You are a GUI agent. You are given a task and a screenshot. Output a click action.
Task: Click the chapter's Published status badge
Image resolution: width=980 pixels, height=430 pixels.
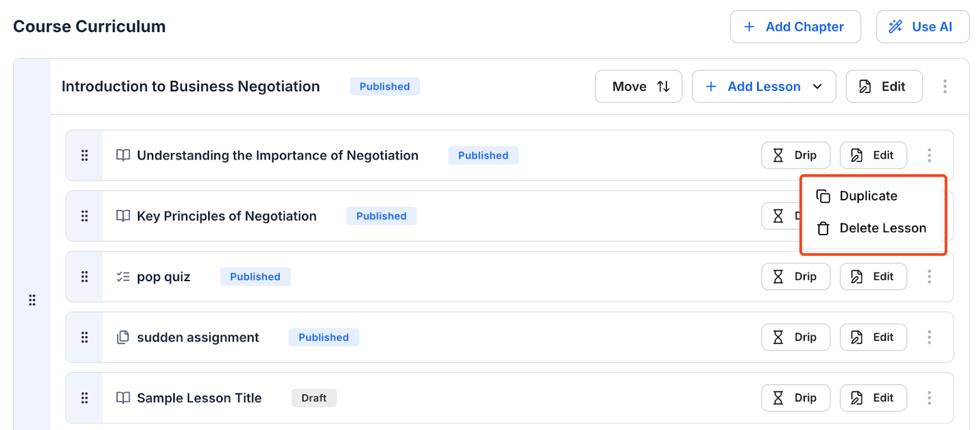point(385,86)
